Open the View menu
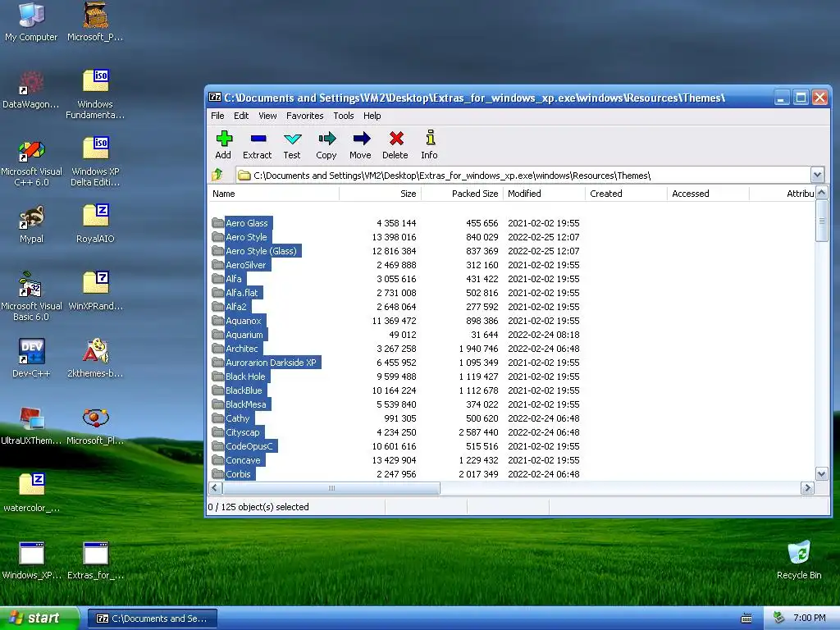 point(267,116)
